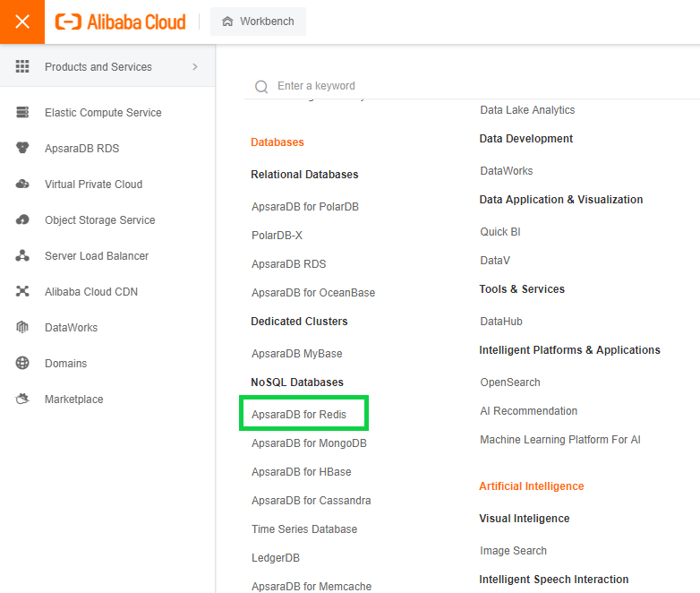Click the Domains globe icon
This screenshot has width=700, height=593.
tap(22, 363)
